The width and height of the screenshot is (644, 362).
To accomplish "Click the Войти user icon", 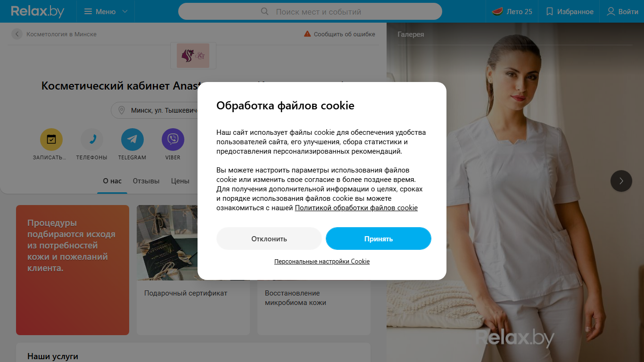I will (x=611, y=11).
